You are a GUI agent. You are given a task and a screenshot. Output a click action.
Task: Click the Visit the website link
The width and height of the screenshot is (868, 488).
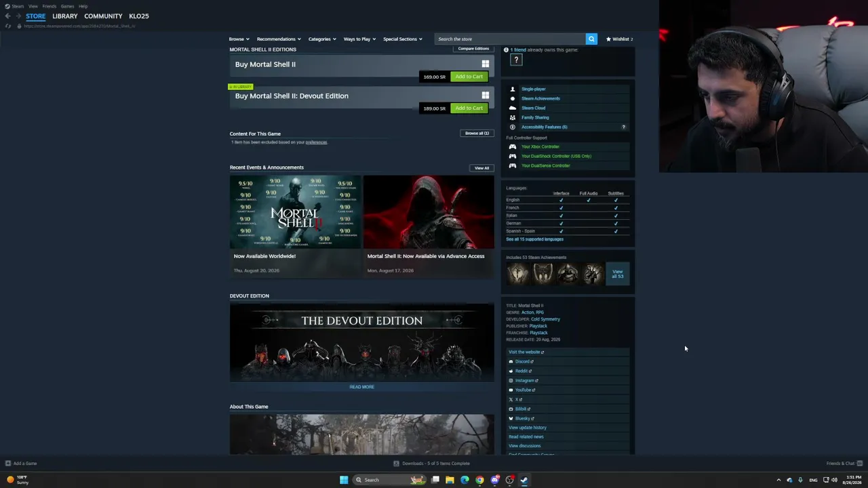[x=526, y=352]
